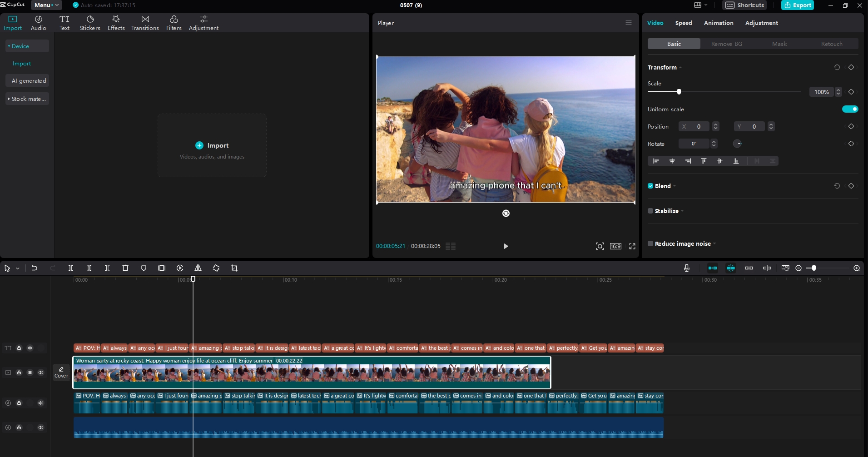Open the Stickers panel
The width and height of the screenshot is (868, 457).
pyautogui.click(x=90, y=23)
